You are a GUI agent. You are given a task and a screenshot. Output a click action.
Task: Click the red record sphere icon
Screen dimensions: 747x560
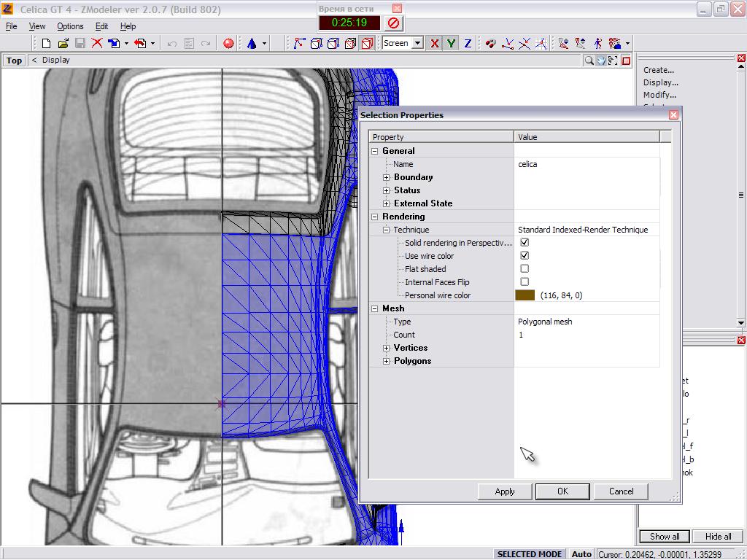(x=228, y=44)
